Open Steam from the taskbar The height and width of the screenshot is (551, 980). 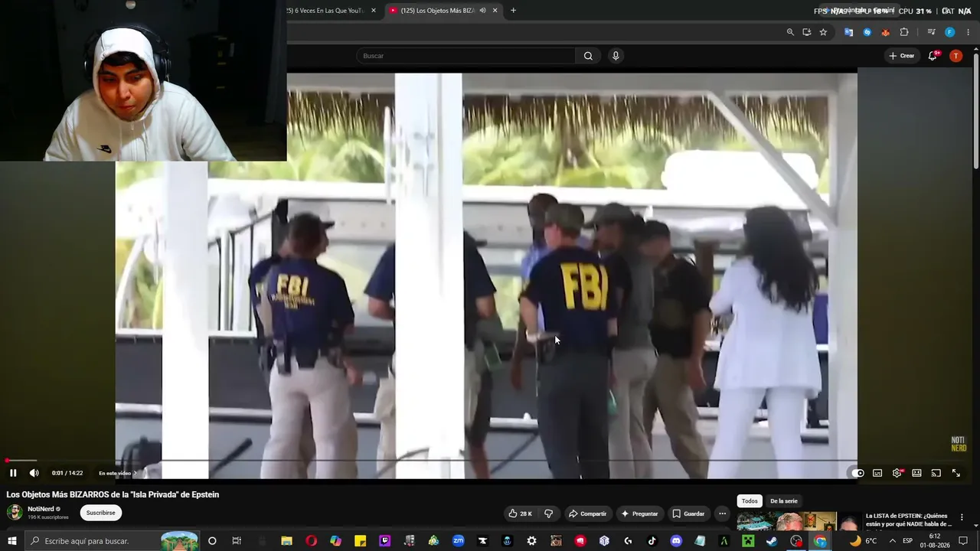[772, 541]
